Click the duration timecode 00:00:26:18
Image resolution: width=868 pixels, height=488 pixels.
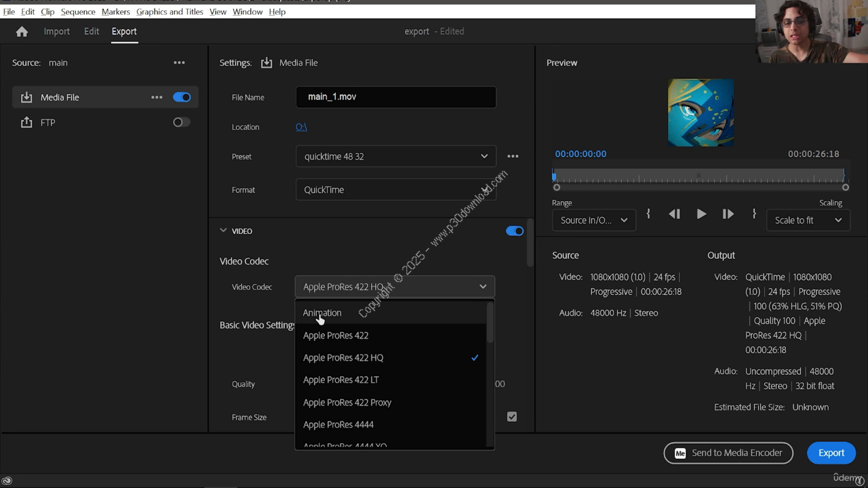point(813,154)
